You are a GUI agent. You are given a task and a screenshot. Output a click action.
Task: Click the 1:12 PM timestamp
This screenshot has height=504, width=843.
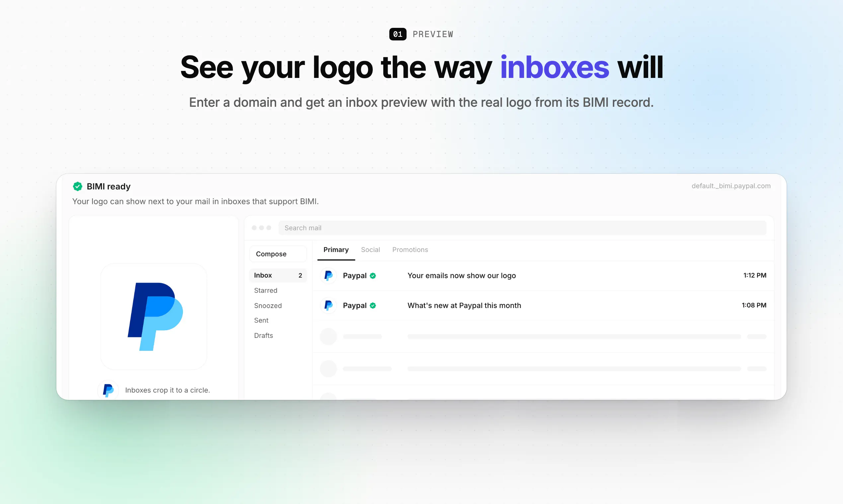(755, 276)
